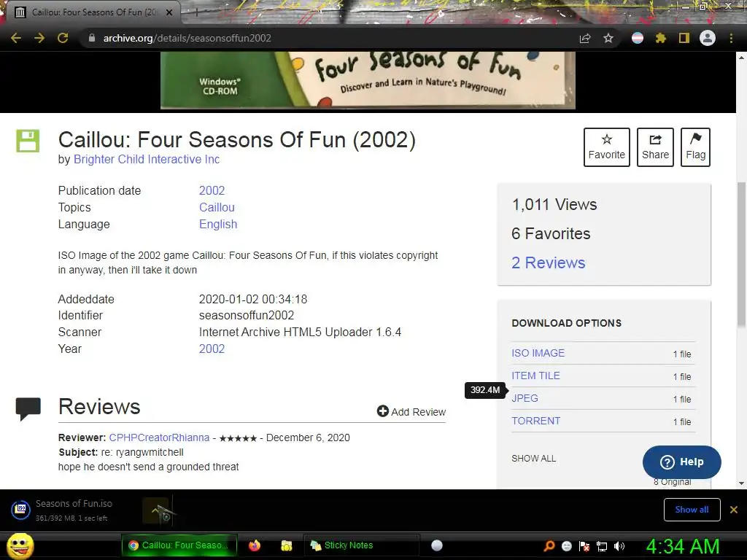Reload the archive.org page
747x560 pixels.
click(x=63, y=38)
